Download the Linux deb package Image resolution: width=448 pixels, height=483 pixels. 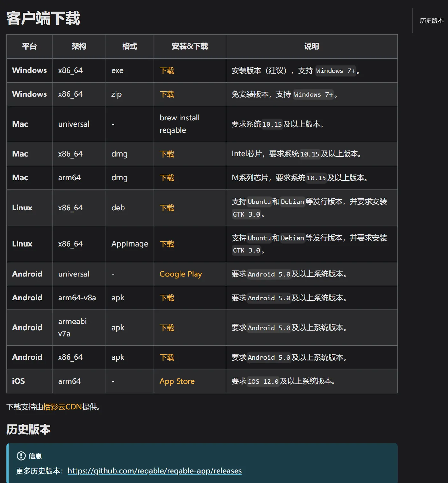167,208
